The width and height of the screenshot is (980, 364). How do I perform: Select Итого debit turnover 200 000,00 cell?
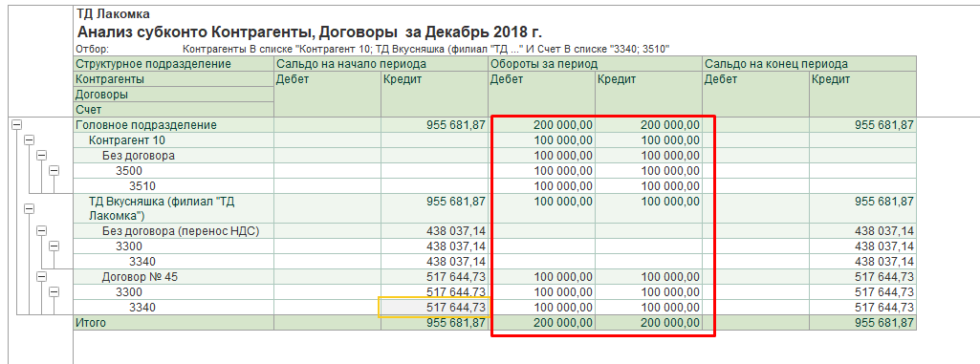542,323
